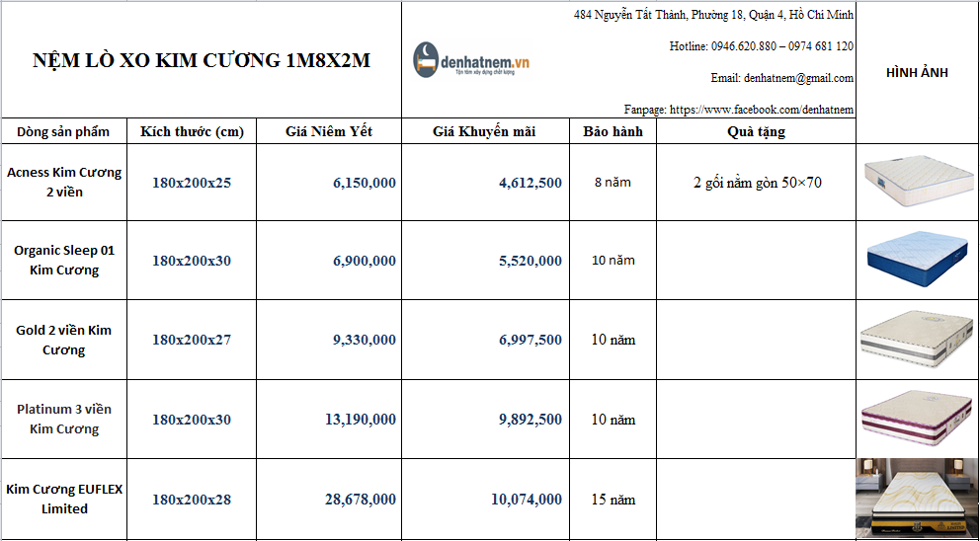Click the 180x200x28 size cell
This screenshot has width=980, height=541.
[x=192, y=500]
